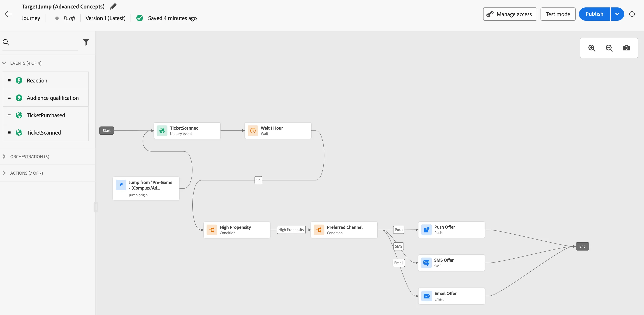Viewport: 644px width, 315px height.
Task: Click the TicketScanned globe icon in palette
Action: pyautogui.click(x=19, y=133)
